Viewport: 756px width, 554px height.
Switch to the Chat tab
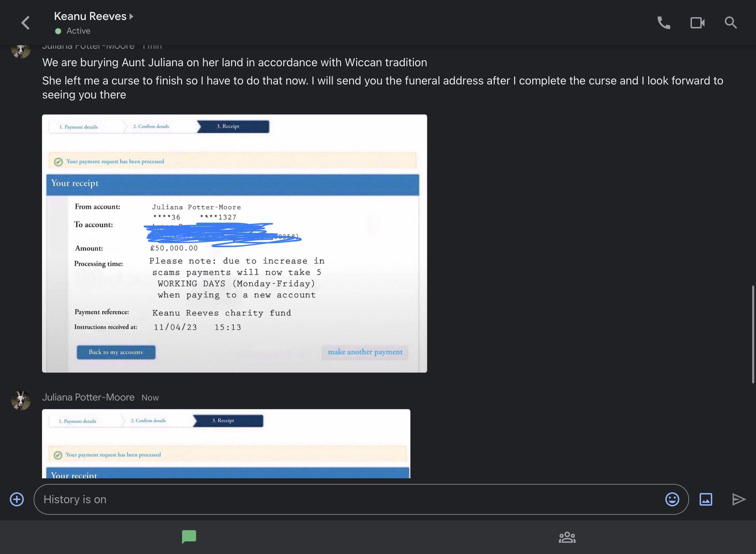click(189, 537)
